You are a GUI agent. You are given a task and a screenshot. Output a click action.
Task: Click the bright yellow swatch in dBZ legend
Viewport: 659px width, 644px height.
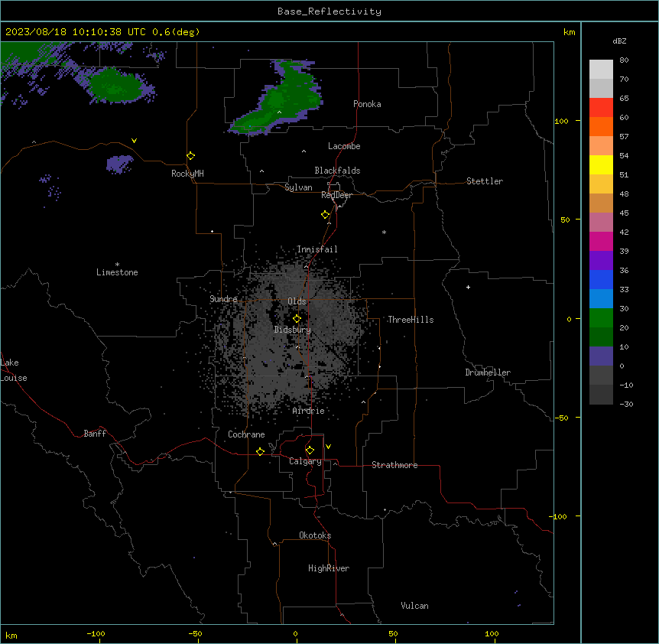click(x=601, y=165)
